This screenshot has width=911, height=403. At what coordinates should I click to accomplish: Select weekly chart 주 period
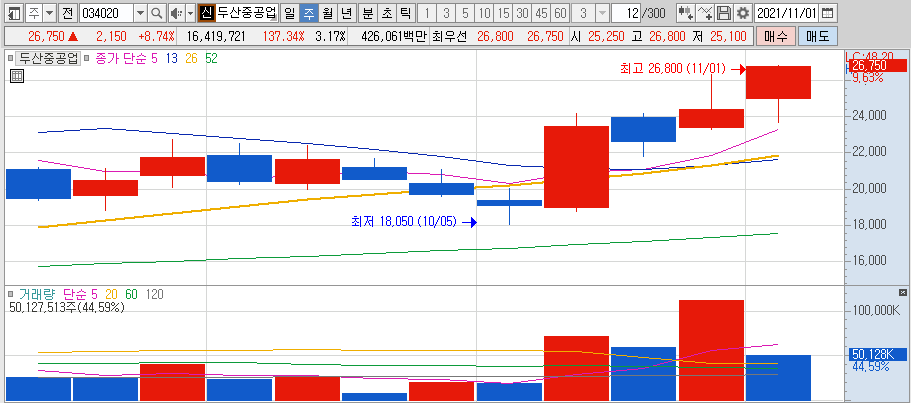tap(309, 12)
